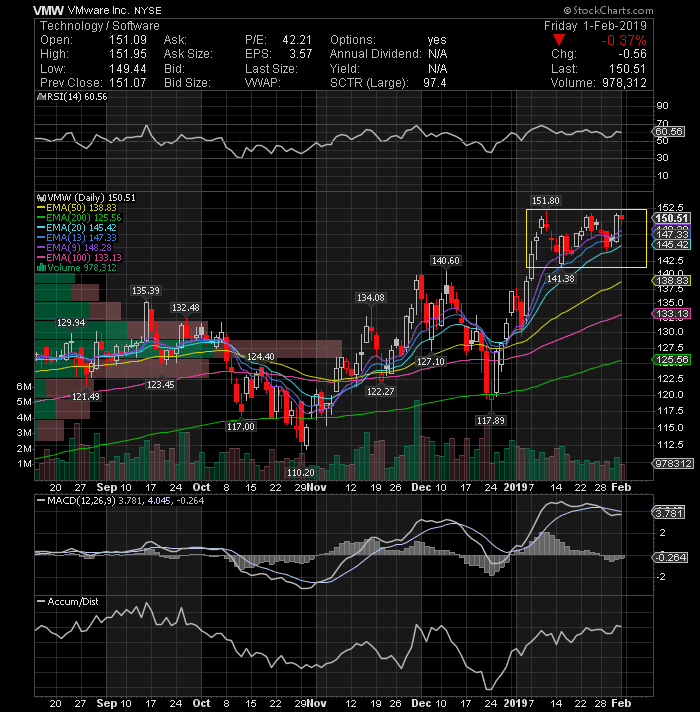This screenshot has width=700, height=712.
Task: Click the Last price 150.51 in header
Action: coord(627,69)
